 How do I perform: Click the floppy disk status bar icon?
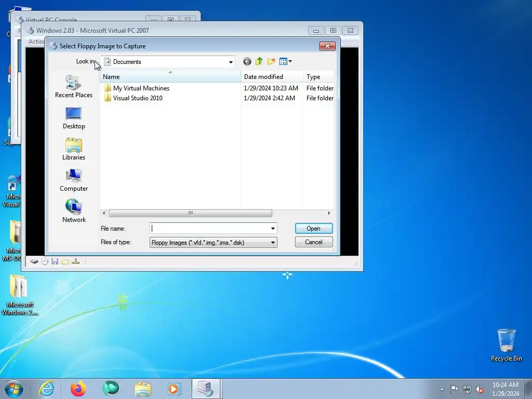(x=55, y=261)
